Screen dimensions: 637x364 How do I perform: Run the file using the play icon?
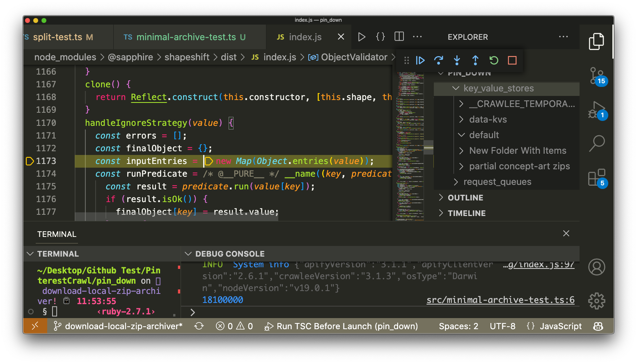pos(362,37)
